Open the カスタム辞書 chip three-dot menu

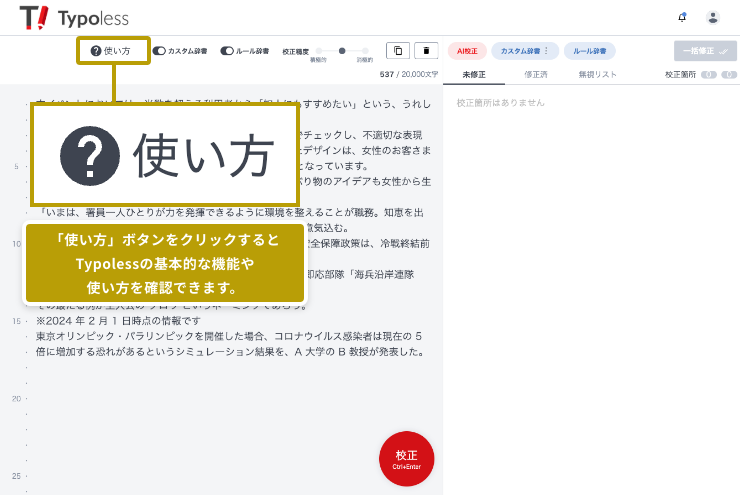(547, 50)
